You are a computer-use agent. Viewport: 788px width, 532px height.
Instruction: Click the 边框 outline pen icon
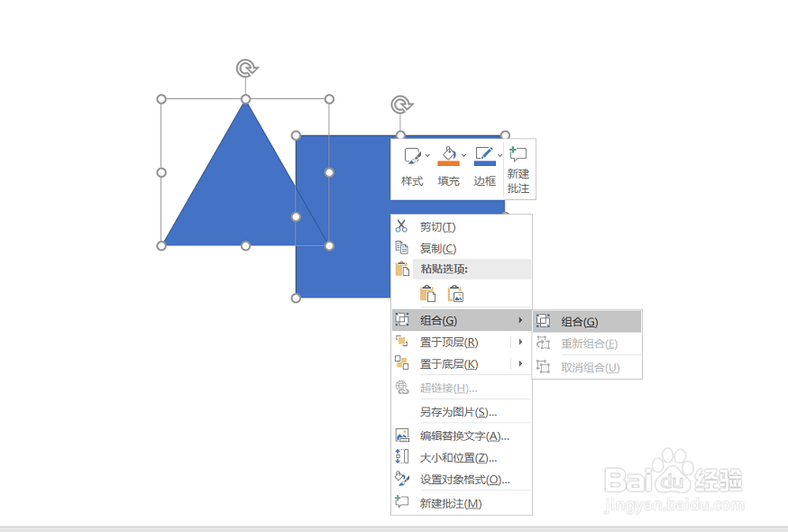point(484,153)
